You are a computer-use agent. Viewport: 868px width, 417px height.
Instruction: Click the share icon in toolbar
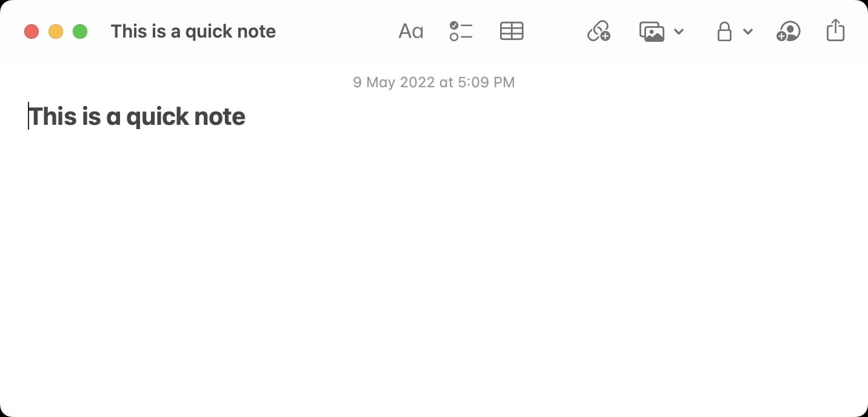tap(835, 30)
